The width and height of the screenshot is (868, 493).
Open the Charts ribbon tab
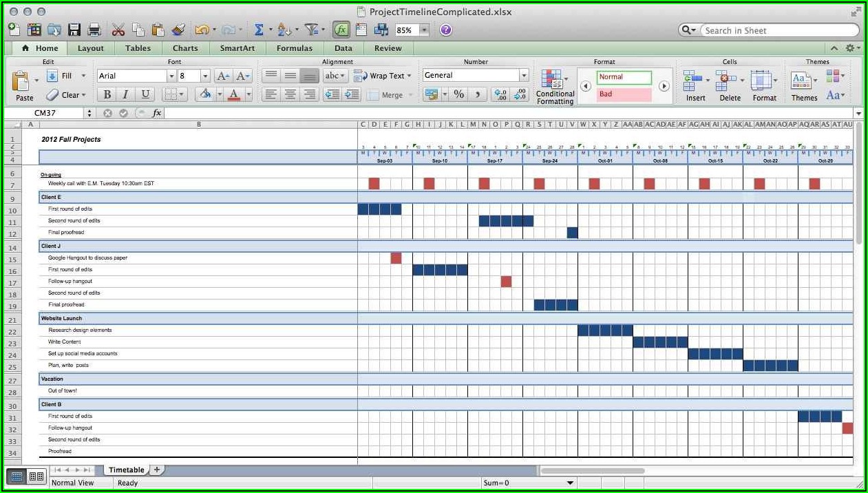pyautogui.click(x=185, y=48)
